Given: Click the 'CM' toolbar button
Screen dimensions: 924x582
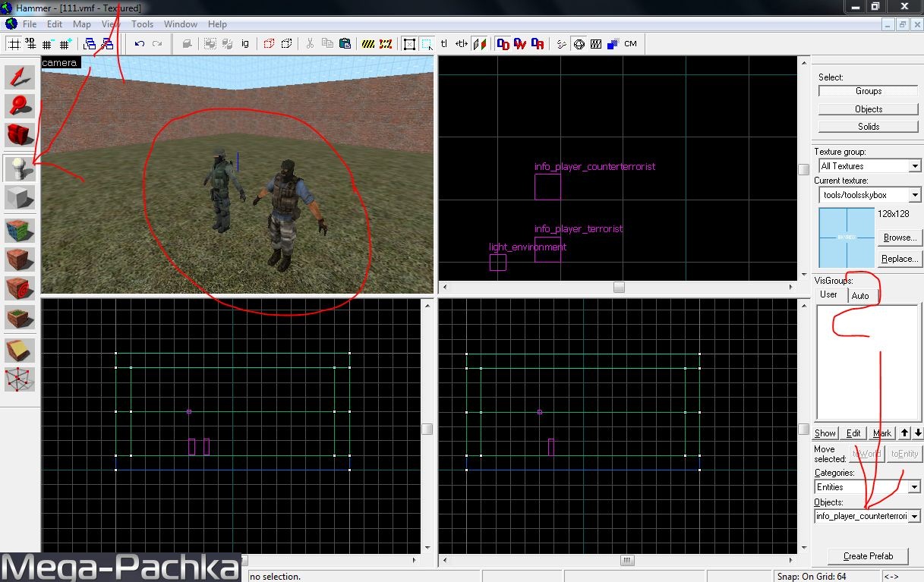Looking at the screenshot, I should (630, 44).
